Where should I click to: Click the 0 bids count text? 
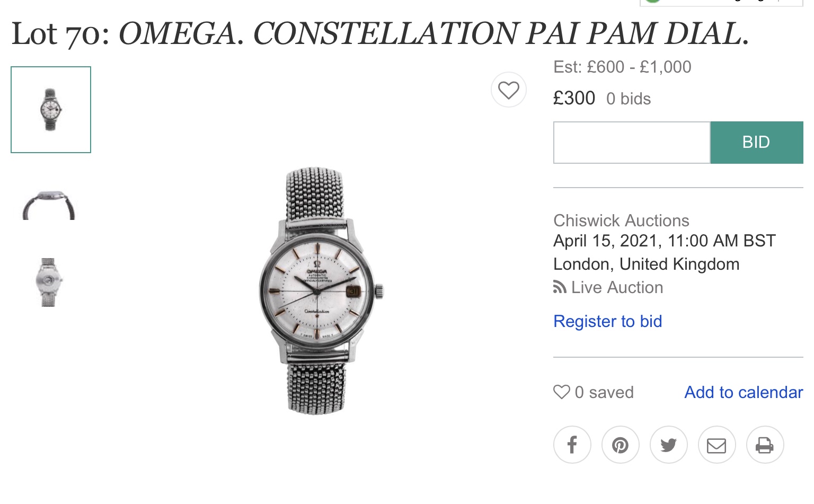[x=628, y=99]
